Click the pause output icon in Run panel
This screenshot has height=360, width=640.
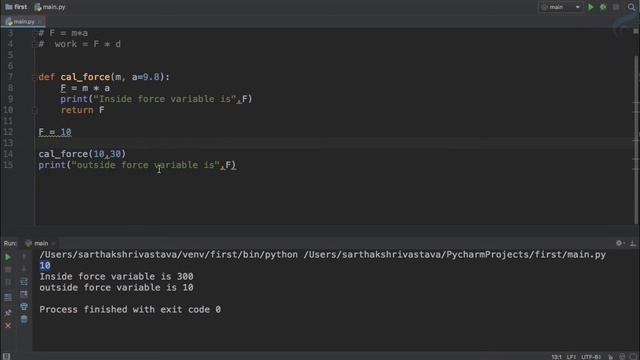click(x=8, y=282)
